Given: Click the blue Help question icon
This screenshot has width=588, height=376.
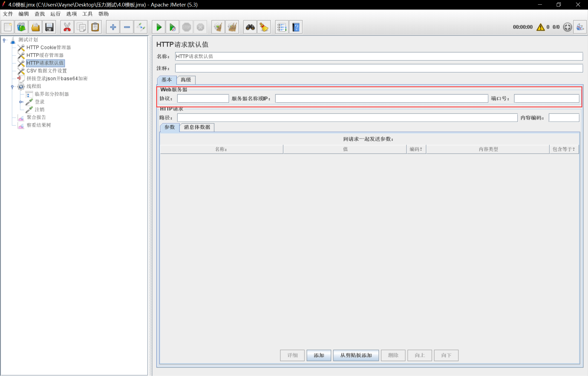Looking at the screenshot, I should (296, 27).
